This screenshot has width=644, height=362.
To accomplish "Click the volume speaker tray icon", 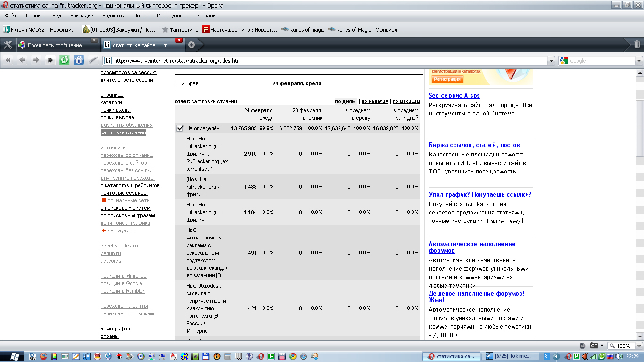I will (619, 356).
